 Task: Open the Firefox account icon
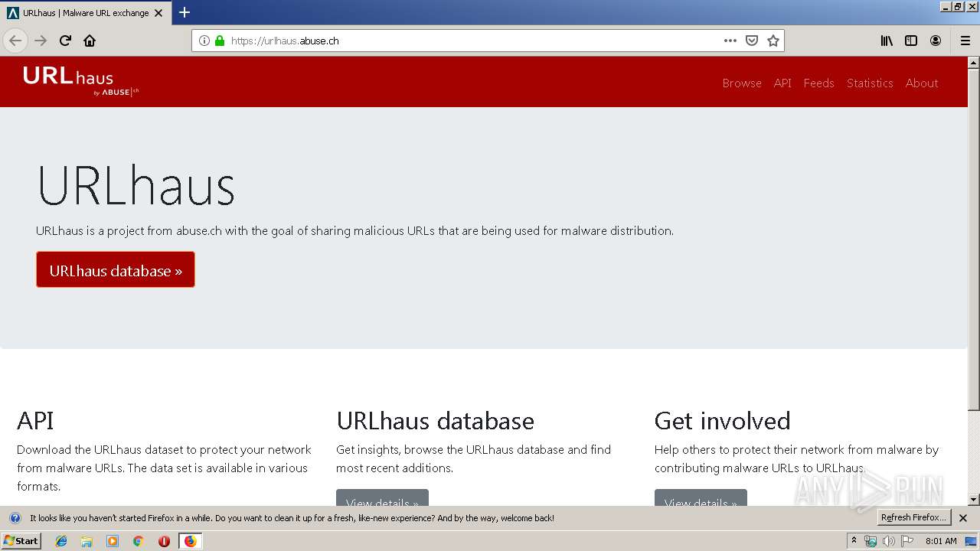pyautogui.click(x=936, y=41)
